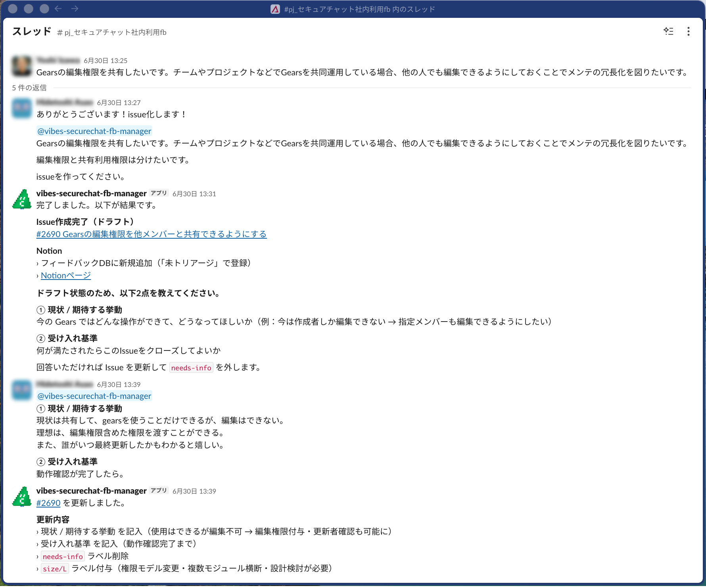The width and height of the screenshot is (706, 588).
Task: Click the 5 件の返信 reply count
Action: pyautogui.click(x=29, y=88)
